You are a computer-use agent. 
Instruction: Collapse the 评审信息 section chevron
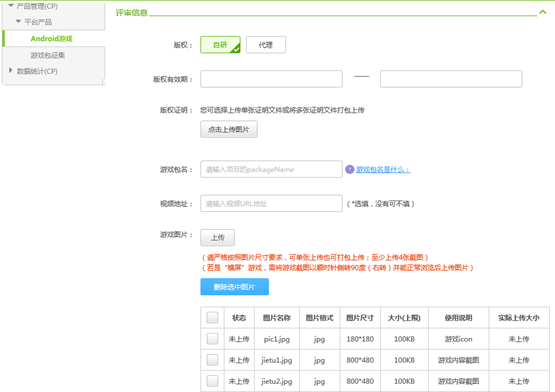tap(543, 12)
